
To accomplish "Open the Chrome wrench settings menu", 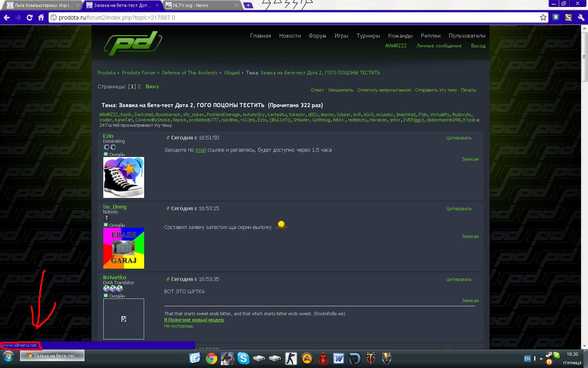I will point(581,17).
